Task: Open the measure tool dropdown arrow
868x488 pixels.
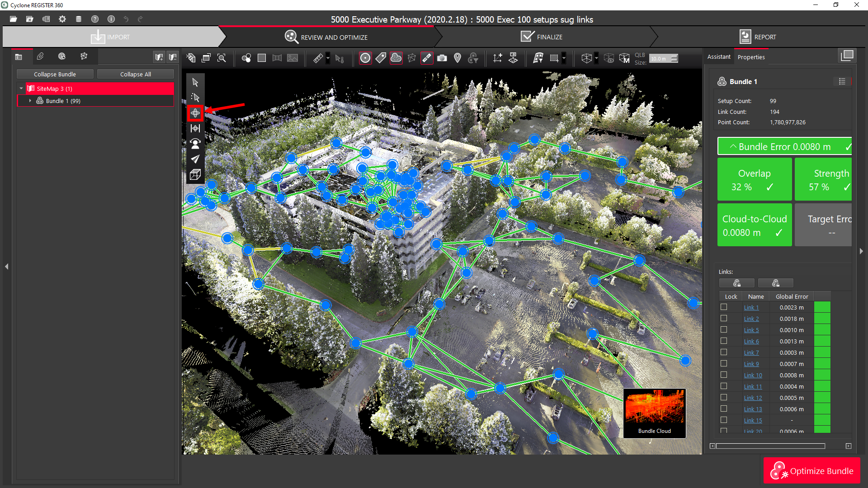Action: (x=328, y=58)
